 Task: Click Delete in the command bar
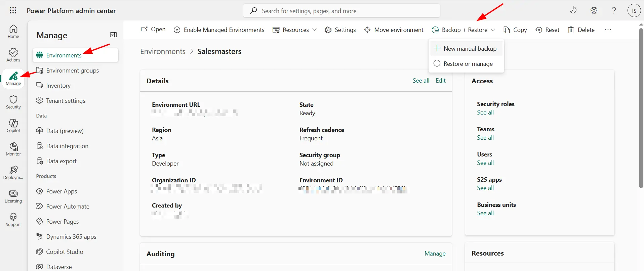click(581, 30)
